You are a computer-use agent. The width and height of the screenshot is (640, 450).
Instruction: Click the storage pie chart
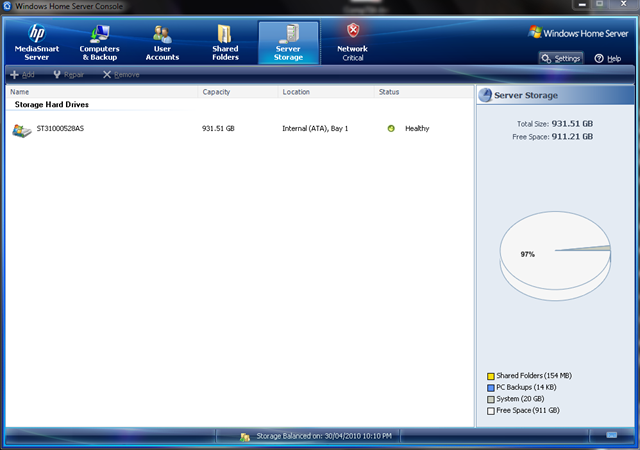tap(556, 256)
